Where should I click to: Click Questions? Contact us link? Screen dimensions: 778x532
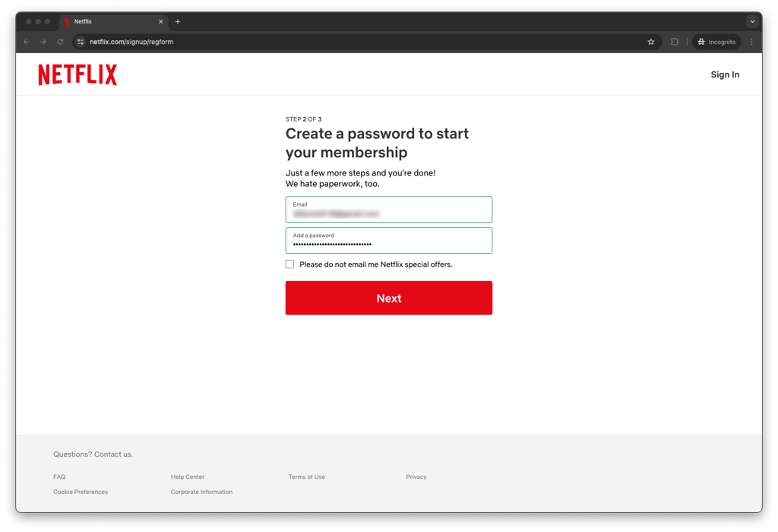point(93,454)
